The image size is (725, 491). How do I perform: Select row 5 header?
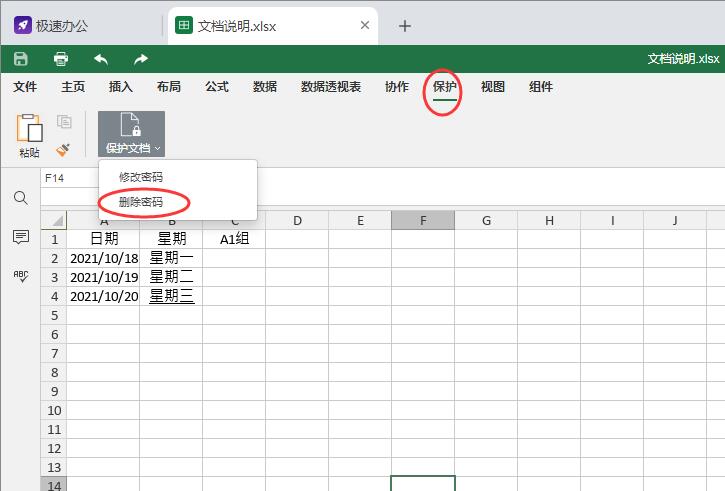54,315
